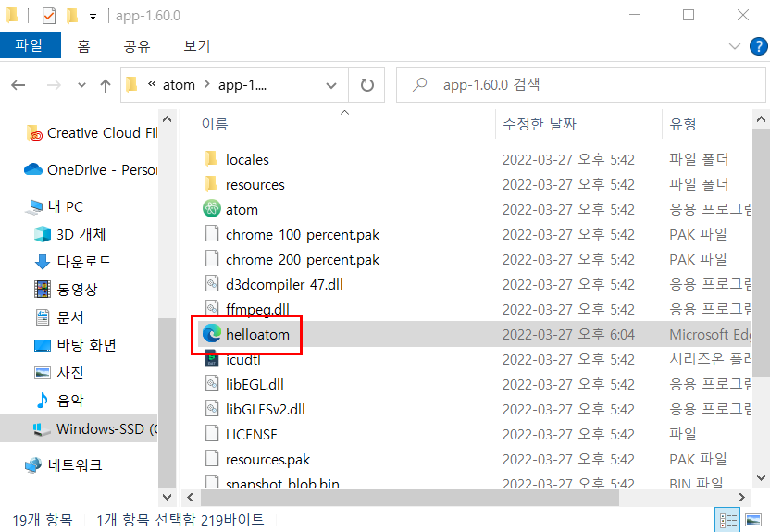Viewport: 770px width, 532px height.
Task: Select the snapshot_blob.bin file name
Action: [282, 483]
